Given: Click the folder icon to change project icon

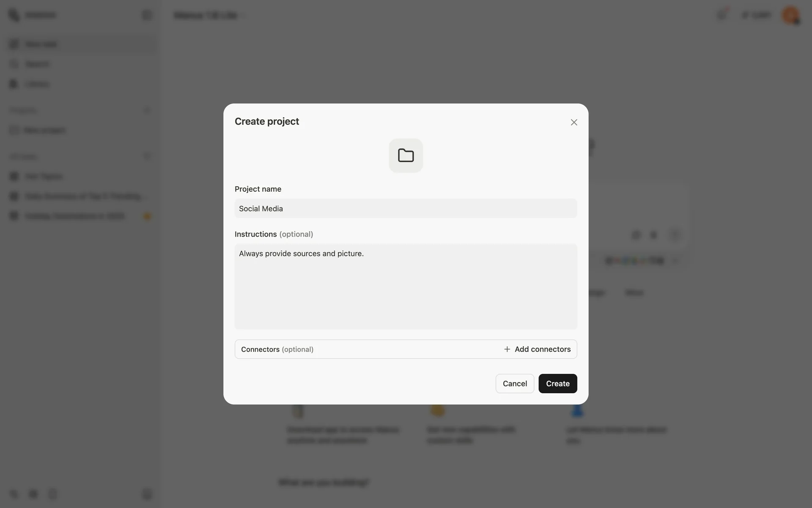Looking at the screenshot, I should 406,155.
